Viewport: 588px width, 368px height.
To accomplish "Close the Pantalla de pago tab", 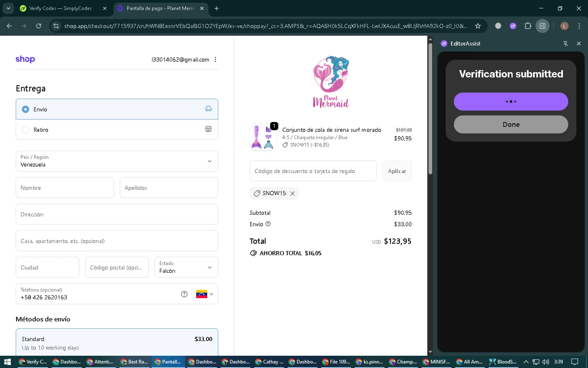I will (x=202, y=8).
